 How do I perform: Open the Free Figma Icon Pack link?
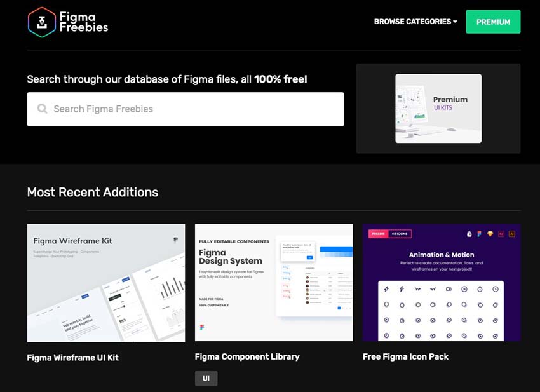pos(405,356)
